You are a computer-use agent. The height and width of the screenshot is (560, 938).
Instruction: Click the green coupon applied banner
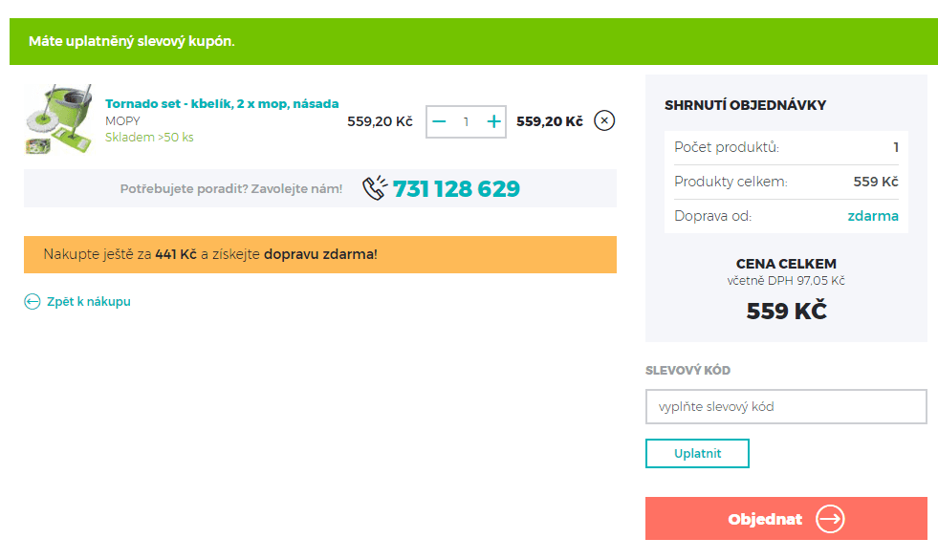[x=474, y=41]
